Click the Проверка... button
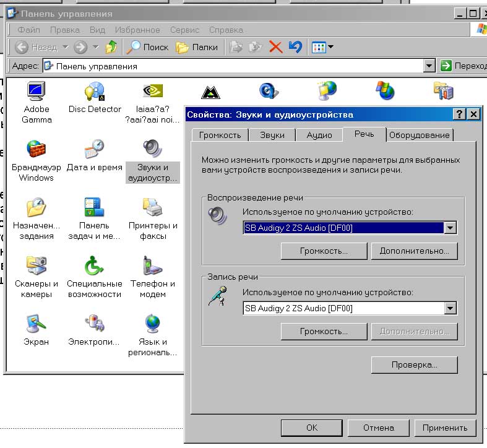This screenshot has width=487, height=448. (x=414, y=365)
